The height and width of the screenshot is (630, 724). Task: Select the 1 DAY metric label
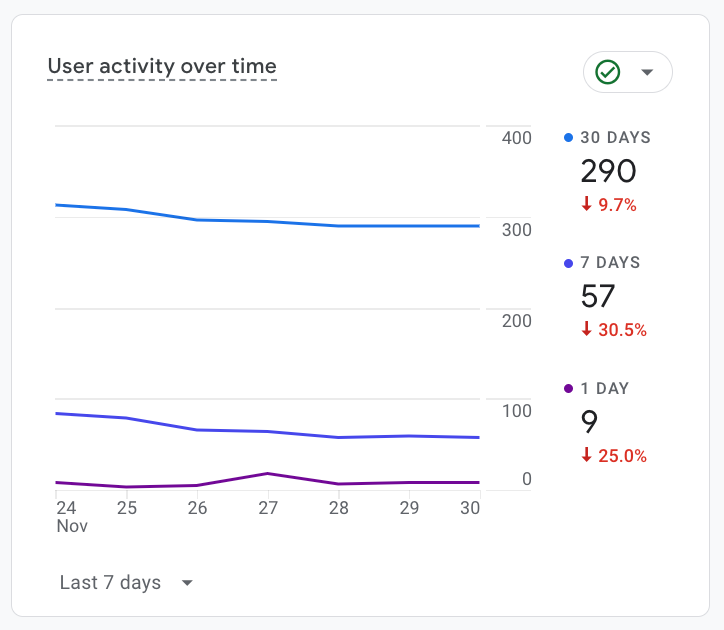coord(606,388)
